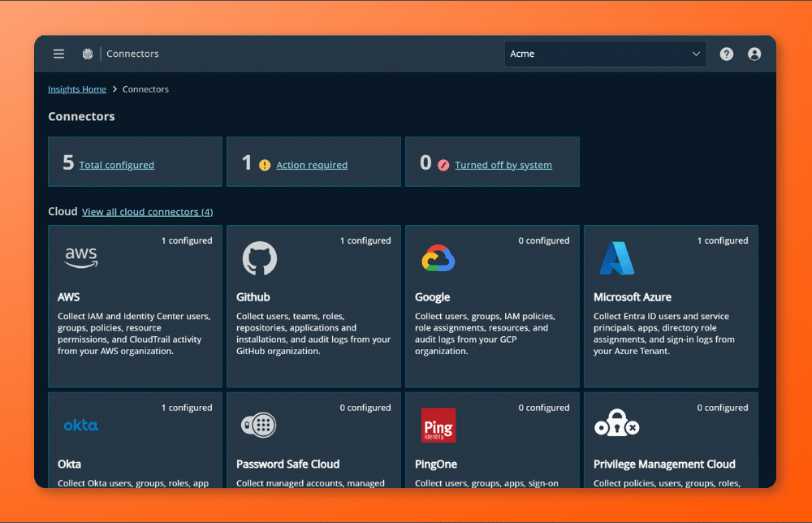Click the AWS logo icon
Image resolution: width=812 pixels, height=523 pixels.
80,258
